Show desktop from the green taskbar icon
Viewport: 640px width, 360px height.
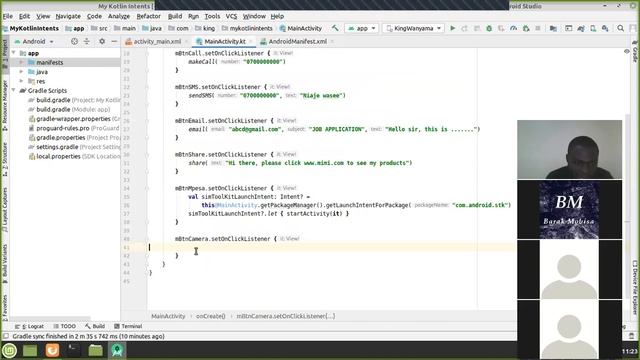[x=30, y=350]
